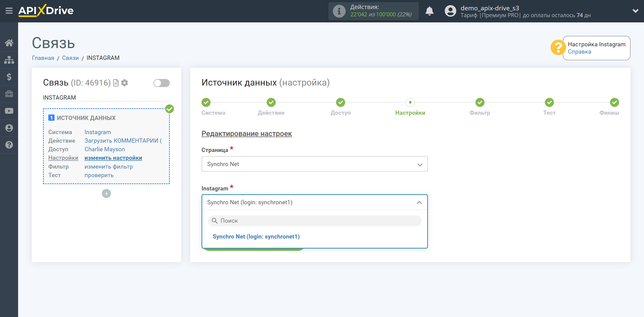
Task: Click изменить фильтр link
Action: tap(108, 167)
